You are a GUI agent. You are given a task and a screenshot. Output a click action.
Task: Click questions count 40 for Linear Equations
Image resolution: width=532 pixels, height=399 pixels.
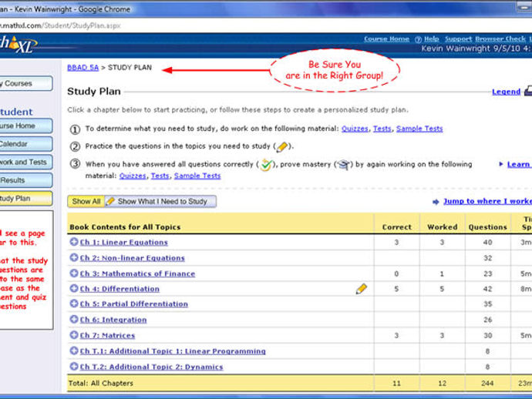coord(487,243)
